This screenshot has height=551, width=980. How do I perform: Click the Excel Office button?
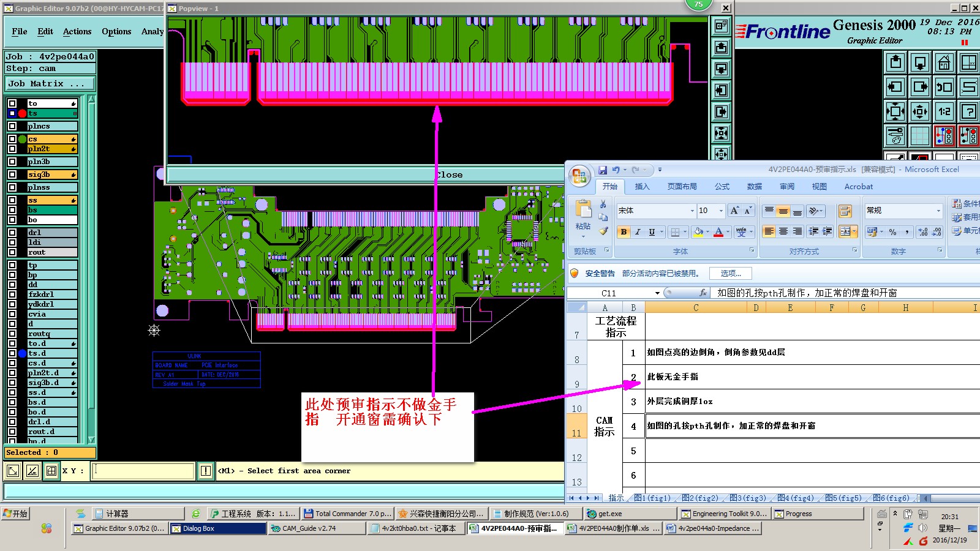point(579,176)
